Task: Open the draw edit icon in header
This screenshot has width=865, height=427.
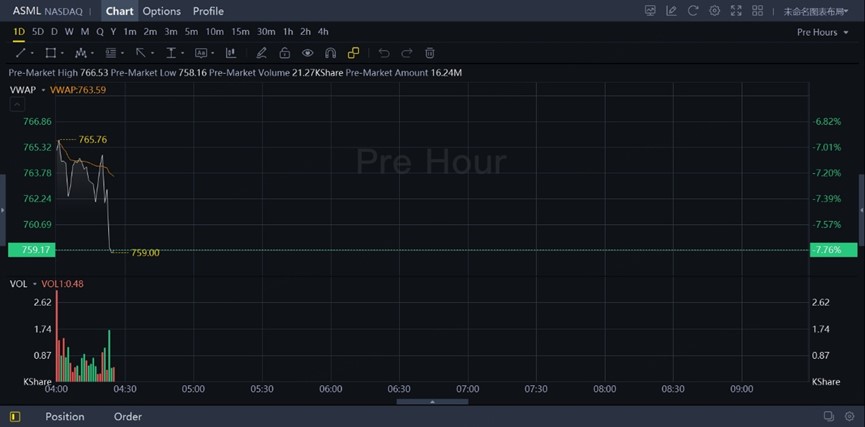Action: tap(671, 11)
